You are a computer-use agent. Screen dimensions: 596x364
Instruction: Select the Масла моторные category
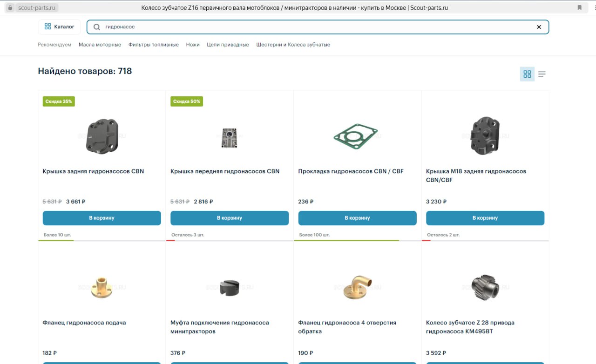pyautogui.click(x=100, y=45)
